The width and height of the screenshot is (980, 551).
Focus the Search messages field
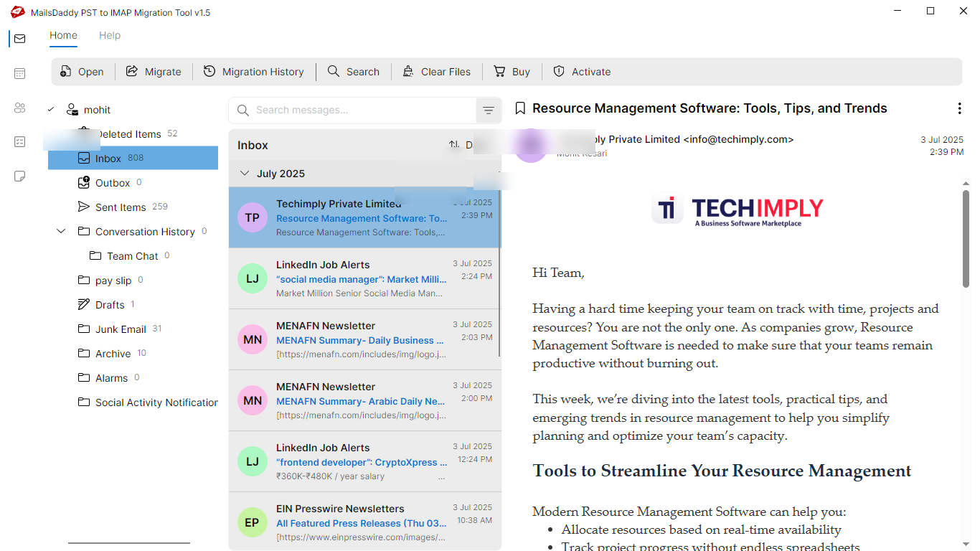coord(353,110)
